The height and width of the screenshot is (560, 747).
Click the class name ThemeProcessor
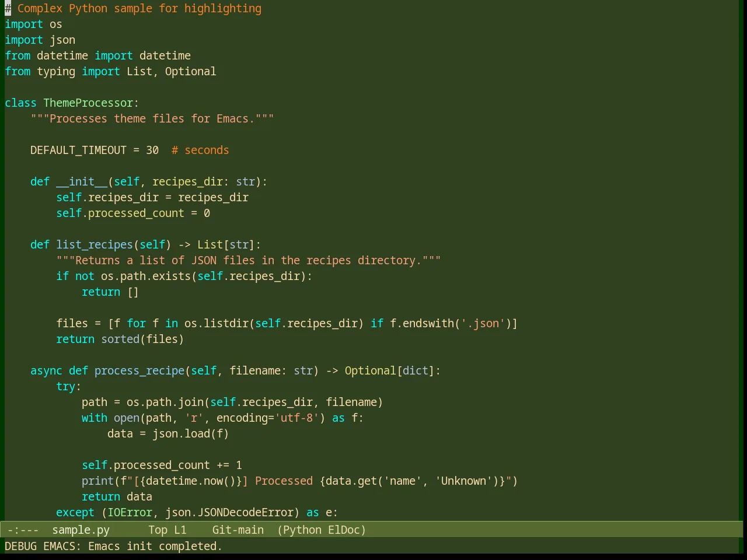pos(88,103)
